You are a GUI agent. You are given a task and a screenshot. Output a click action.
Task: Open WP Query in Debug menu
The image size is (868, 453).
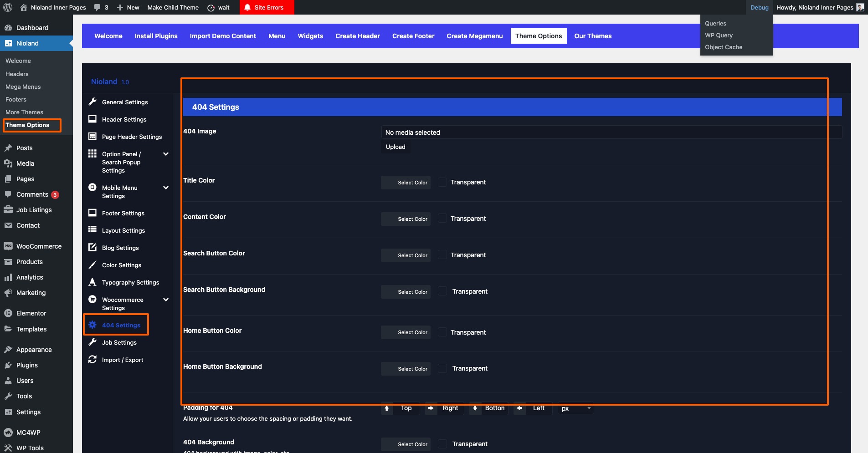[719, 35]
